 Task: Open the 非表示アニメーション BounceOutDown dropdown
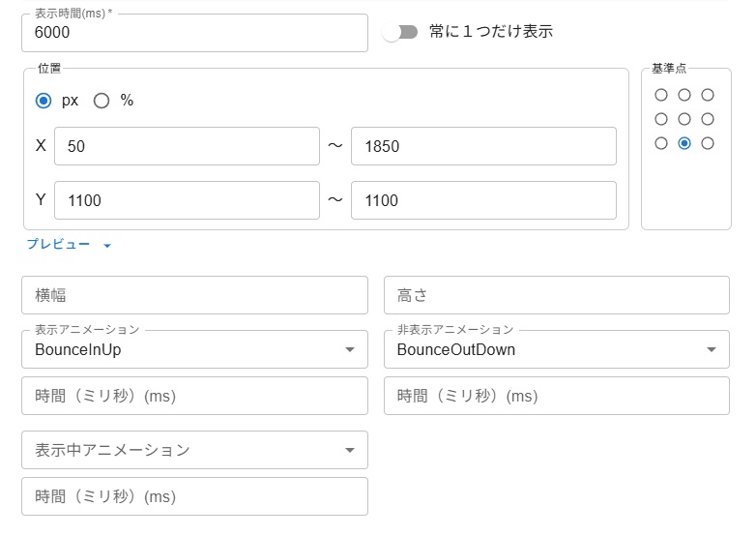coord(556,349)
